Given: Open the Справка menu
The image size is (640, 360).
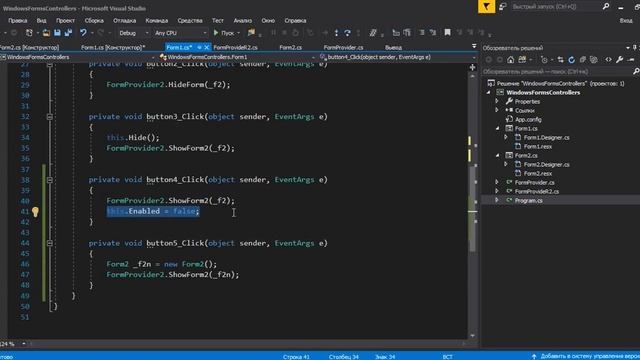Looking at the screenshot, I should (x=295, y=20).
